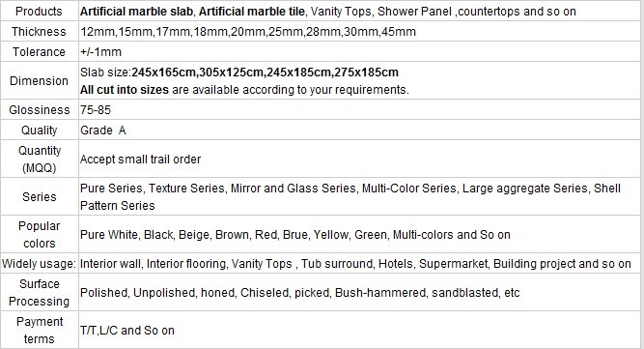This screenshot has height=349, width=644.
Task: Click 'All cut into sizes' bold text
Action: coord(125,90)
